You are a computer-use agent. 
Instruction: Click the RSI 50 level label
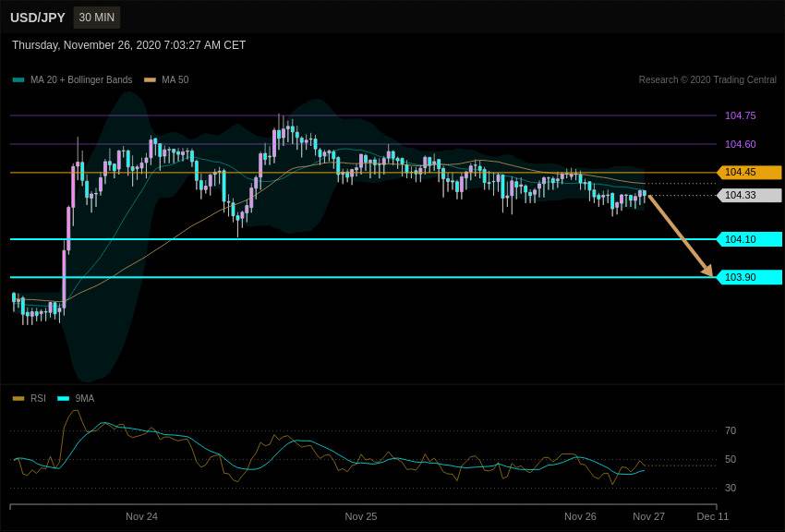point(731,459)
